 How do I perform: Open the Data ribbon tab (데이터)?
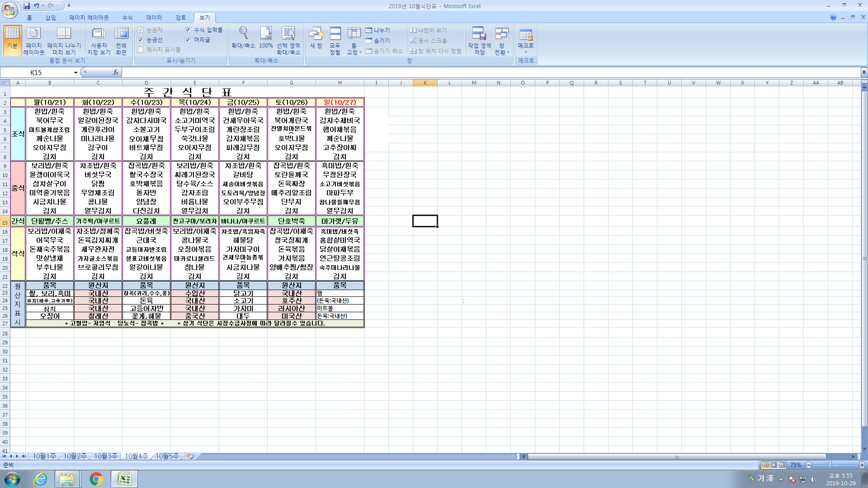pos(154,18)
